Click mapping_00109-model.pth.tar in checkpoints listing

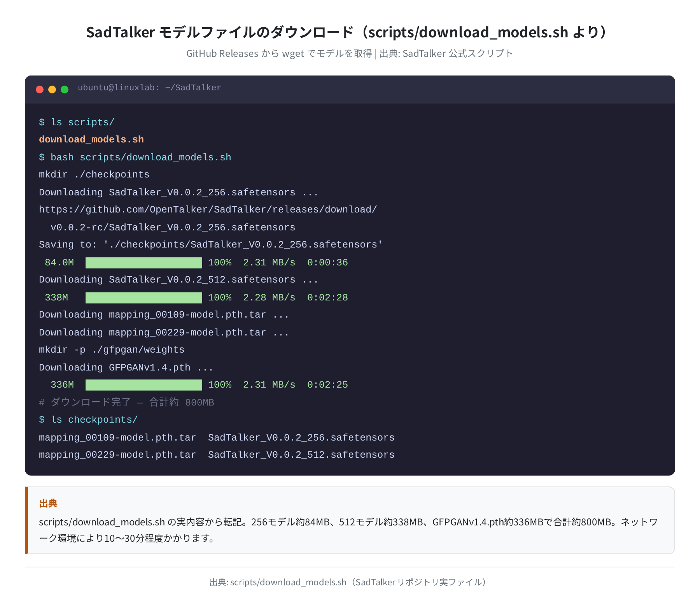pos(117,437)
